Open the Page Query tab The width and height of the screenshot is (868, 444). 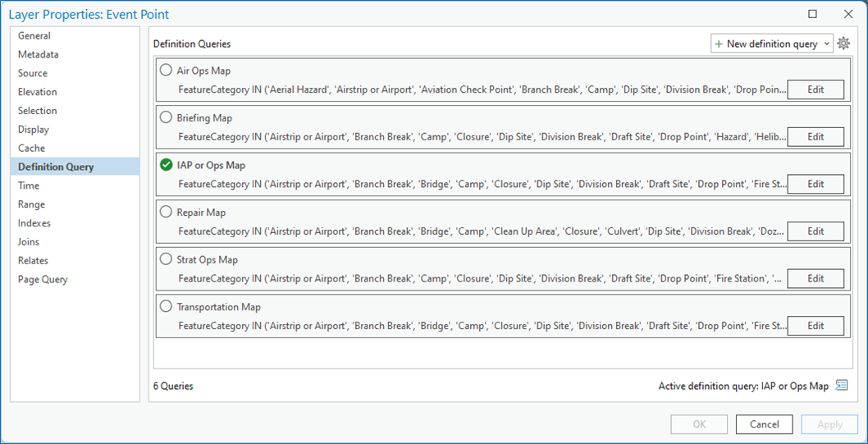coord(43,279)
